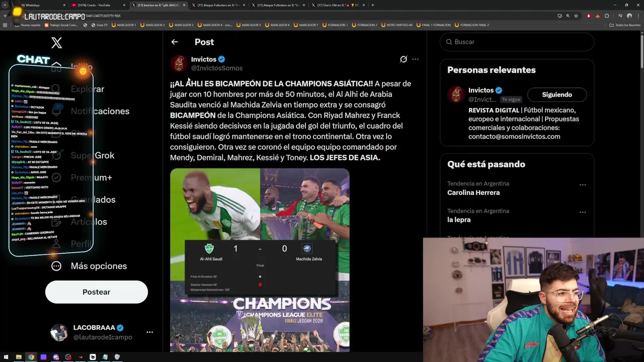Open the purple grid app in taskbar
The image size is (644, 362).
[44, 357]
